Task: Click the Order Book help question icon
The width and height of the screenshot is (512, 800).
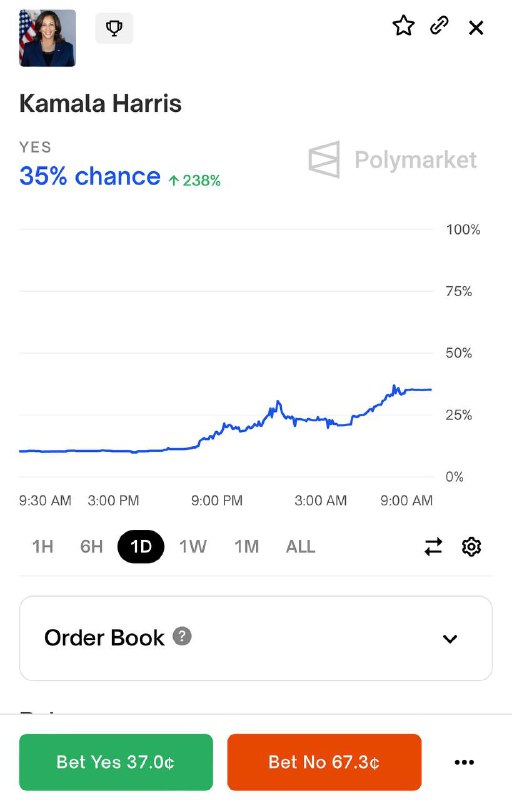Action: pos(182,636)
